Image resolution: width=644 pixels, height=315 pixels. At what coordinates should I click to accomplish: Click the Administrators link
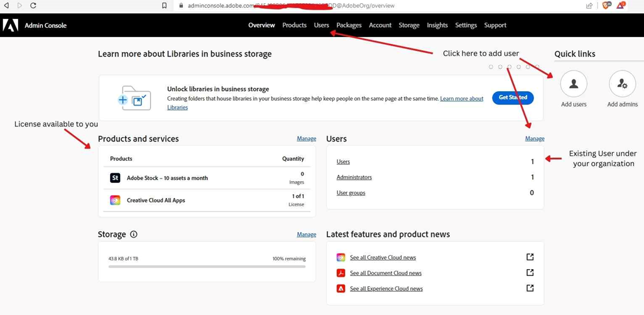[354, 177]
